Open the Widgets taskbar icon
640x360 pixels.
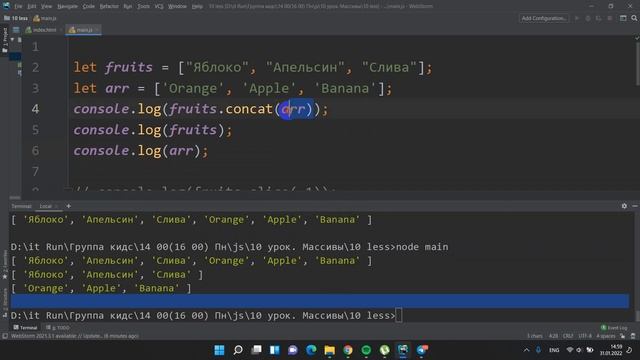275,350
